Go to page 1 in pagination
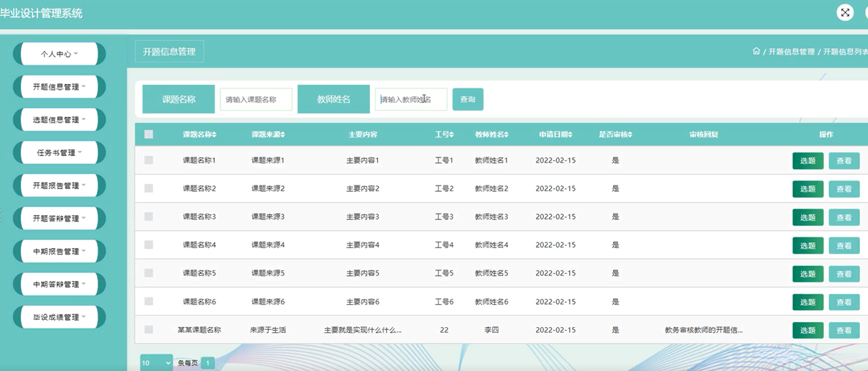Screen dimensions: 868x371 pyautogui.click(x=208, y=363)
